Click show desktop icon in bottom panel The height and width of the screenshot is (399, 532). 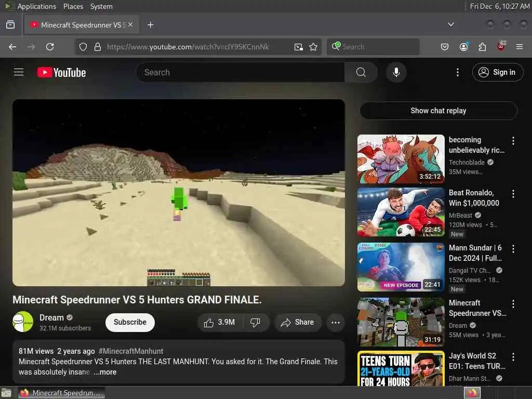point(6,393)
